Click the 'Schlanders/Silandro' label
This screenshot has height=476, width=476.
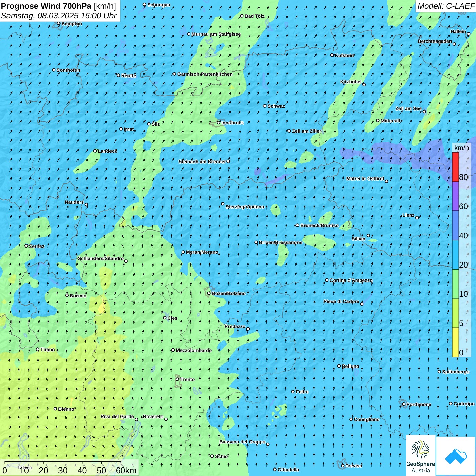coord(101,258)
